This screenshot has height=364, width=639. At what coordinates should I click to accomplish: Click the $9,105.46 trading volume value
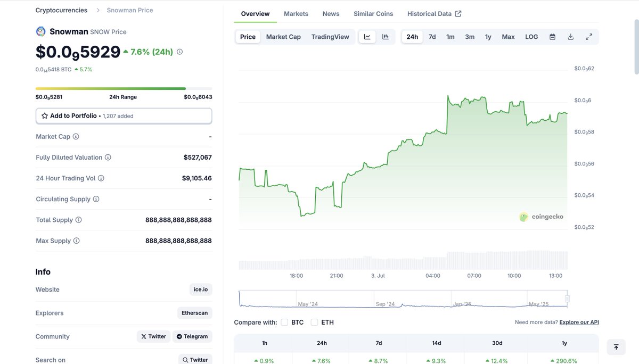point(197,178)
